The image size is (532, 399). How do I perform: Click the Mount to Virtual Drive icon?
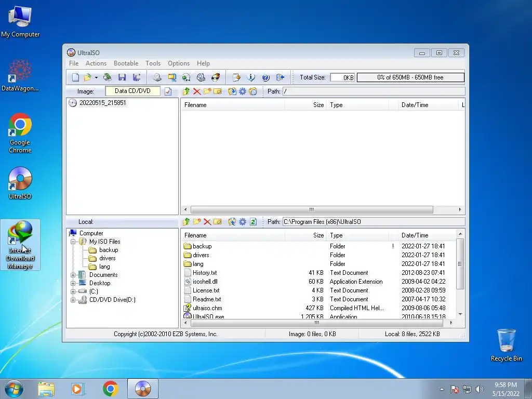pos(201,77)
